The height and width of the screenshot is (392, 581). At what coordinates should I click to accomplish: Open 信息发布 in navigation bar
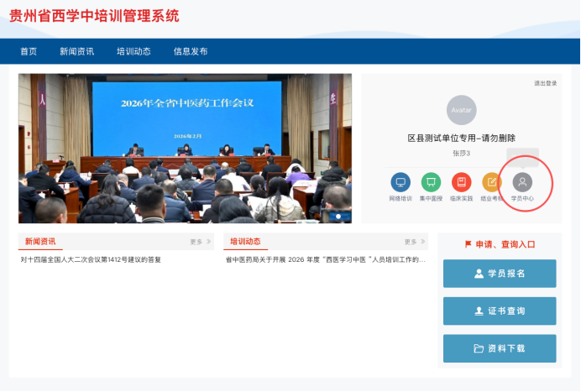click(191, 51)
